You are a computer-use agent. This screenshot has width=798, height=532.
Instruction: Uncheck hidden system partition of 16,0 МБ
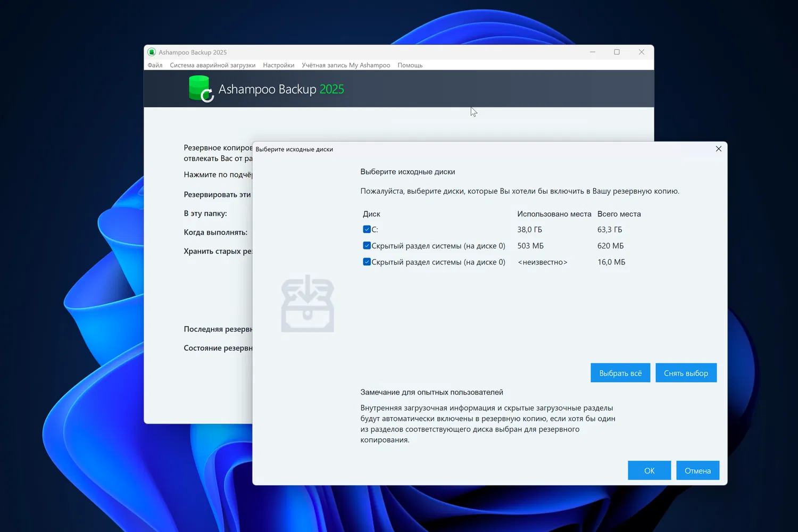click(367, 262)
